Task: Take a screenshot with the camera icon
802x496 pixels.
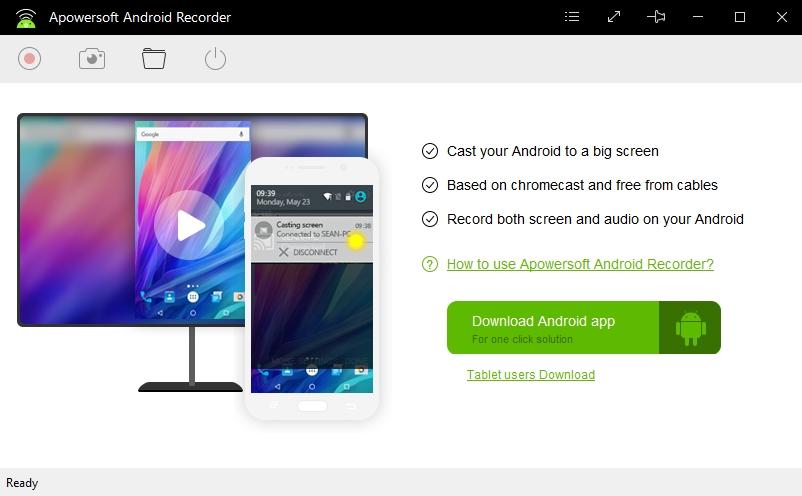Action: [92, 59]
